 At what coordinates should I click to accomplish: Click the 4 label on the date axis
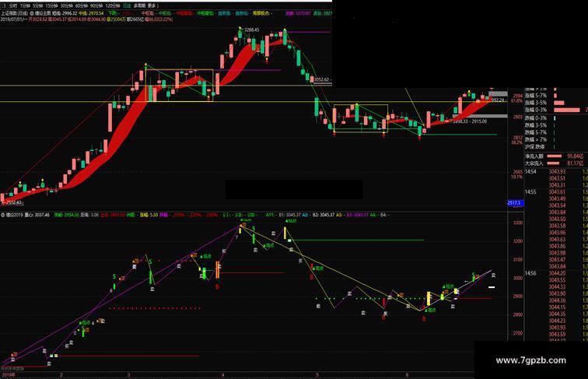[x=222, y=375]
